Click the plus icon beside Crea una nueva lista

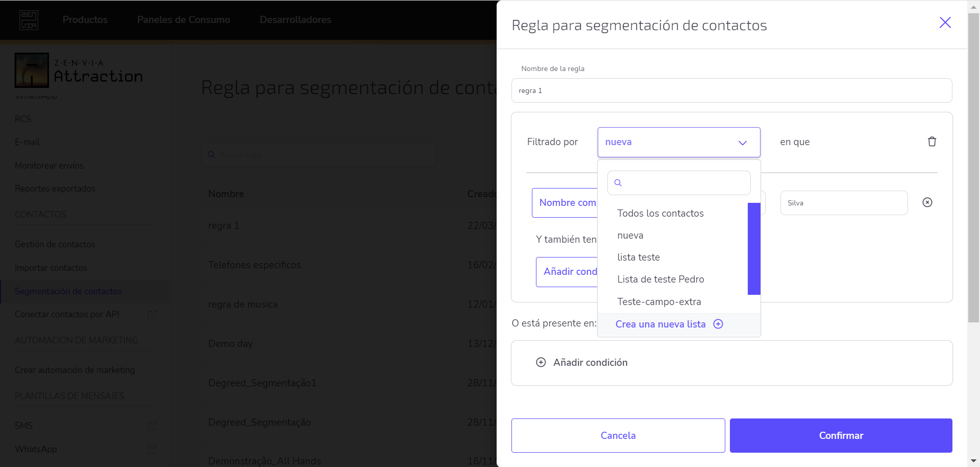[718, 324]
